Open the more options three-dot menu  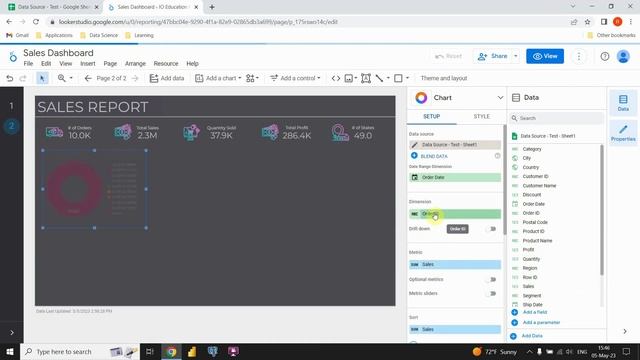[579, 56]
